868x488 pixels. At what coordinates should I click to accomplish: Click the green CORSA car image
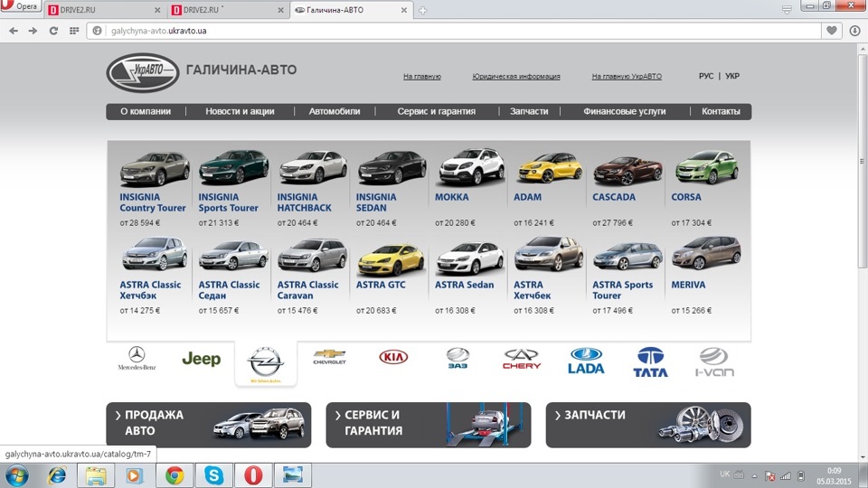[x=706, y=167]
